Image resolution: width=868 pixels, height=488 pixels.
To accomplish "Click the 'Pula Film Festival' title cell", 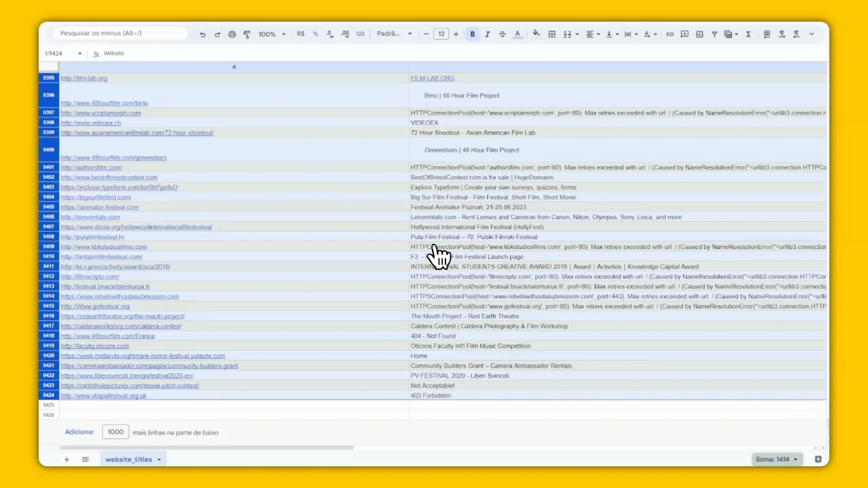I will (x=618, y=237).
